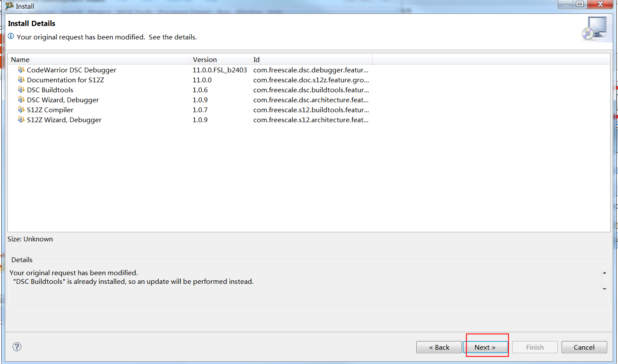Click the CodeWarrior DSC Debugger package icon

(22, 70)
